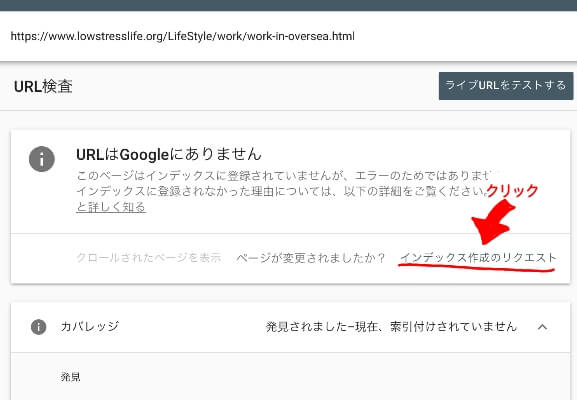
Task: Click the ライブURLをテストする button
Action: [506, 86]
